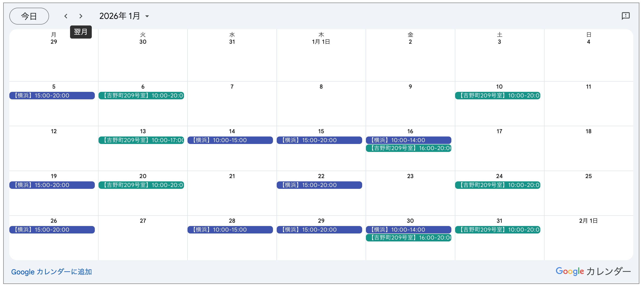Open the 吉野町209号室 16:00 event on the 30th

pyautogui.click(x=408, y=238)
